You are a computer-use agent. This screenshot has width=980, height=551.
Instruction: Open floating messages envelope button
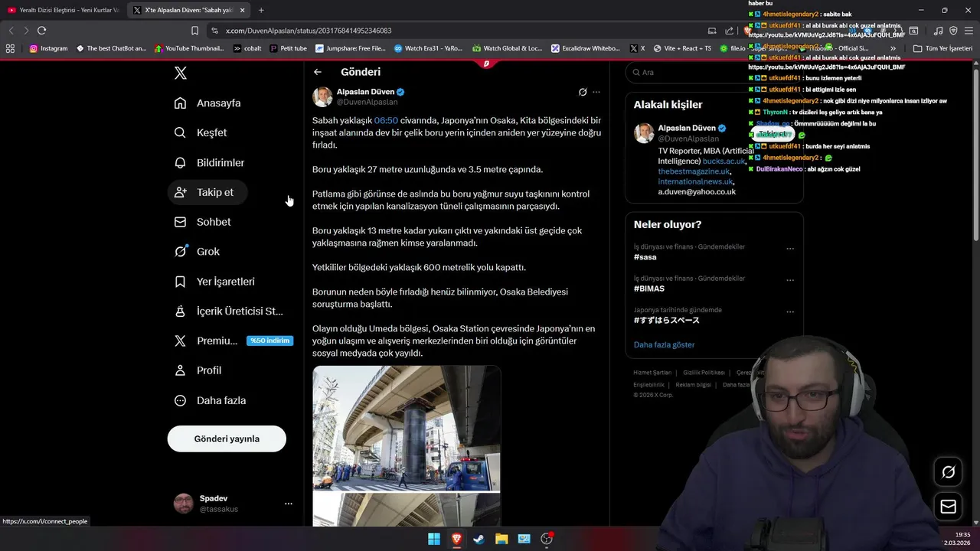[x=948, y=507]
